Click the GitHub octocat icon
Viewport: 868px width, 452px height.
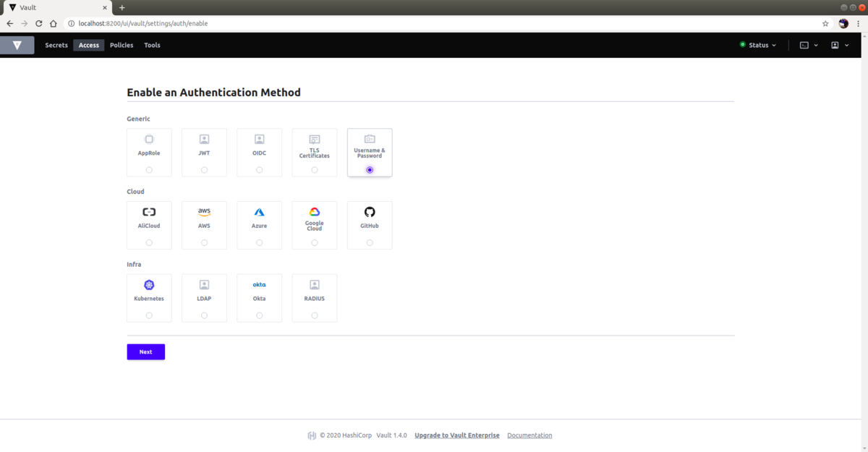(x=370, y=212)
